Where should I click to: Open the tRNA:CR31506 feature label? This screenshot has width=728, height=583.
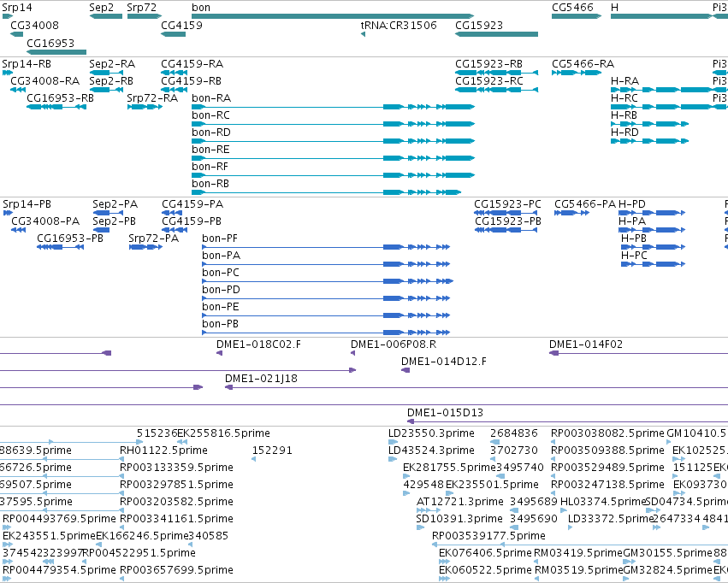[x=399, y=26]
